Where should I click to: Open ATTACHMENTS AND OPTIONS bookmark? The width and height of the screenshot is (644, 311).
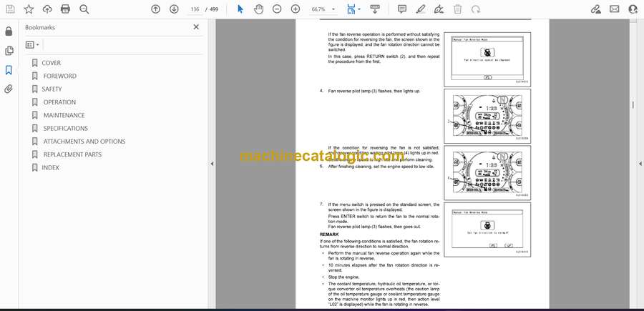pyautogui.click(x=84, y=142)
